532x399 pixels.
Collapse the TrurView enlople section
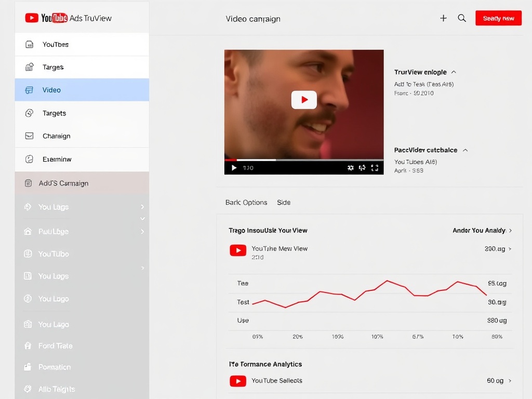[454, 72]
